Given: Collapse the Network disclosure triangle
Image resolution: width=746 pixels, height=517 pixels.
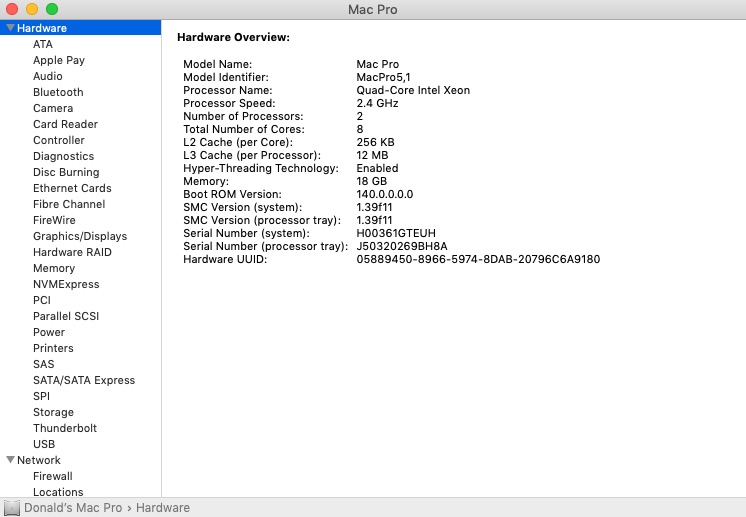Looking at the screenshot, I should (x=10, y=460).
